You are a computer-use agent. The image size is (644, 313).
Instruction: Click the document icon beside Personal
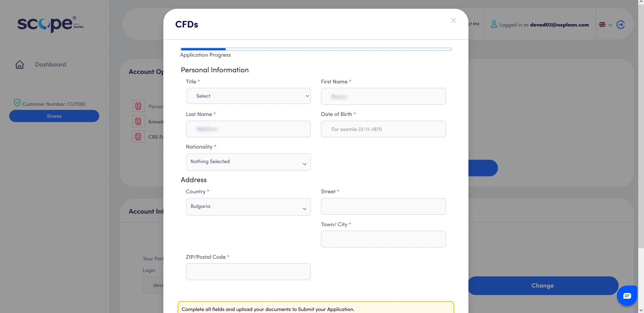click(138, 106)
